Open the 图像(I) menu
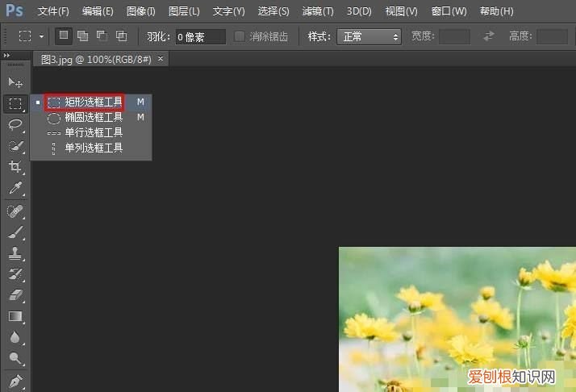This screenshot has width=576, height=392. pos(140,11)
